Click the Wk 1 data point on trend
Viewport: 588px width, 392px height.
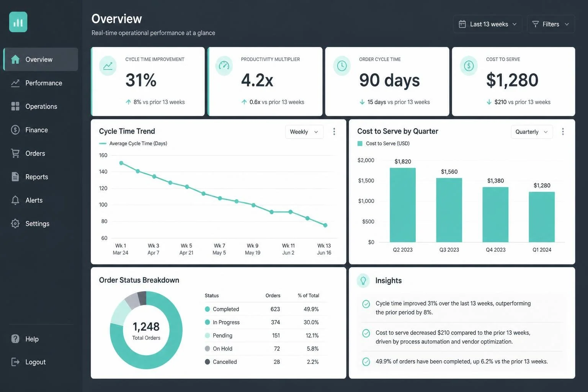point(121,163)
